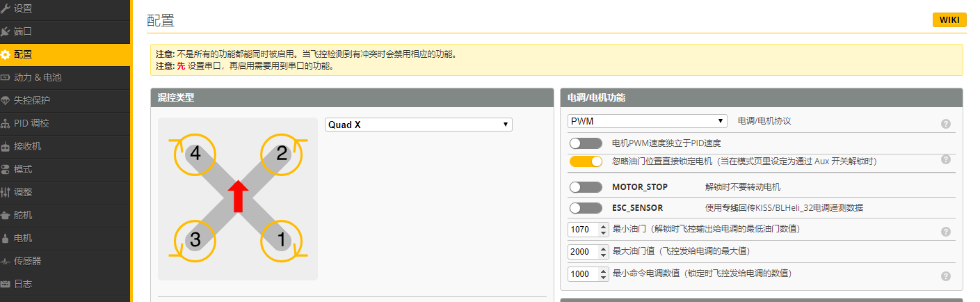Viewport: 980px width, 302px height.
Task: Open the 设置 tab
Action: tap(65, 8)
